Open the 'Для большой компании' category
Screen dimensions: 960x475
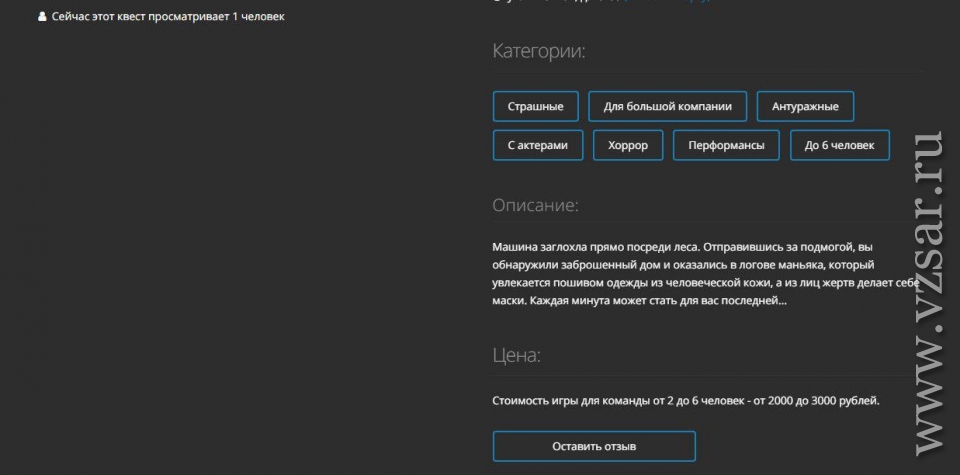point(667,106)
